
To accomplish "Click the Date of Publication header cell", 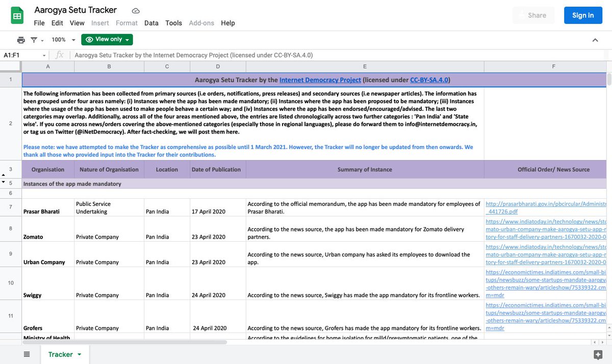I will [218, 169].
